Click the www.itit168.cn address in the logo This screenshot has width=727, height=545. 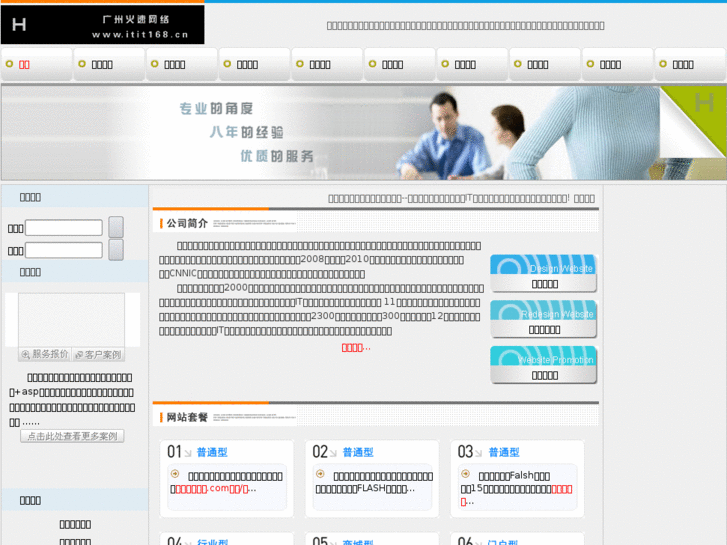point(140,35)
